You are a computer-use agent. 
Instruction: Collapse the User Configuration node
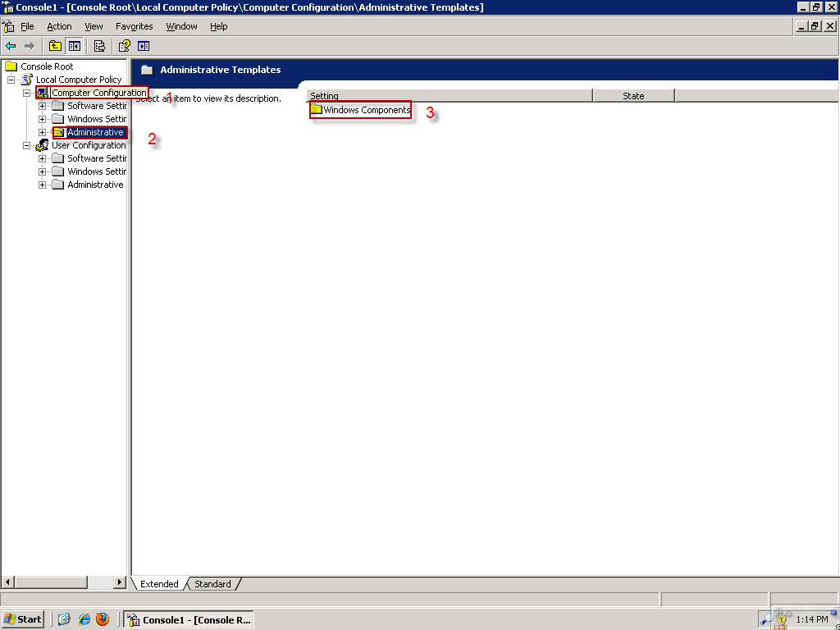click(x=26, y=145)
